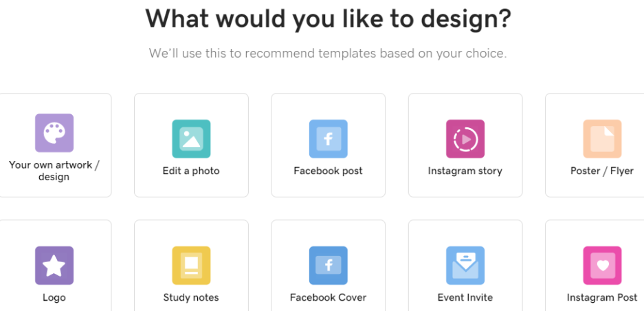This screenshot has width=644, height=311.
Task: Choose the yellow Study notes icon
Action: coord(191,266)
